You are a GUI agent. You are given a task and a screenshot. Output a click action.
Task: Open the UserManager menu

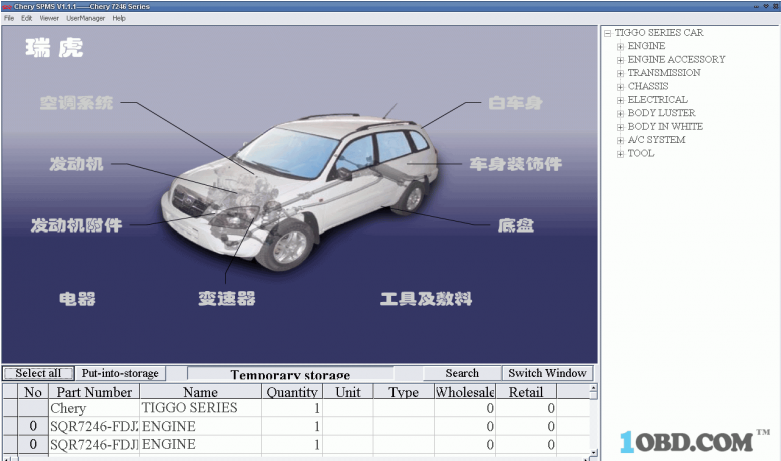[x=86, y=18]
